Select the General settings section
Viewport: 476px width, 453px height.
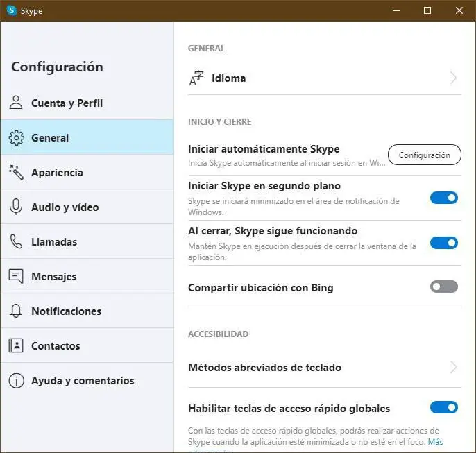coord(87,137)
